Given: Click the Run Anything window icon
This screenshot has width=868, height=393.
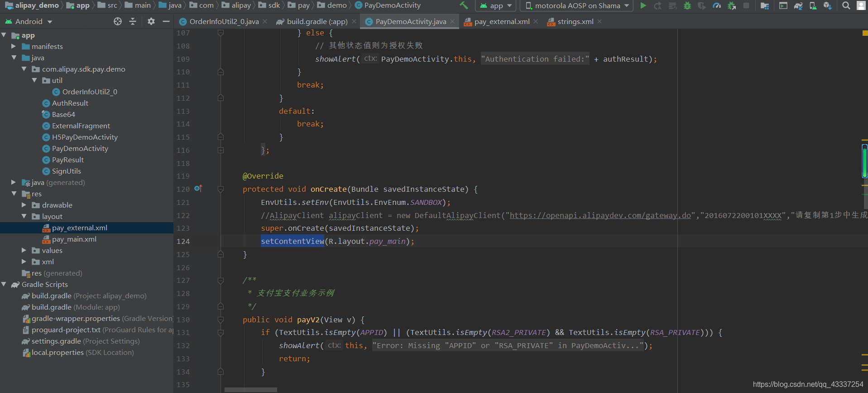Looking at the screenshot, I should 783,5.
